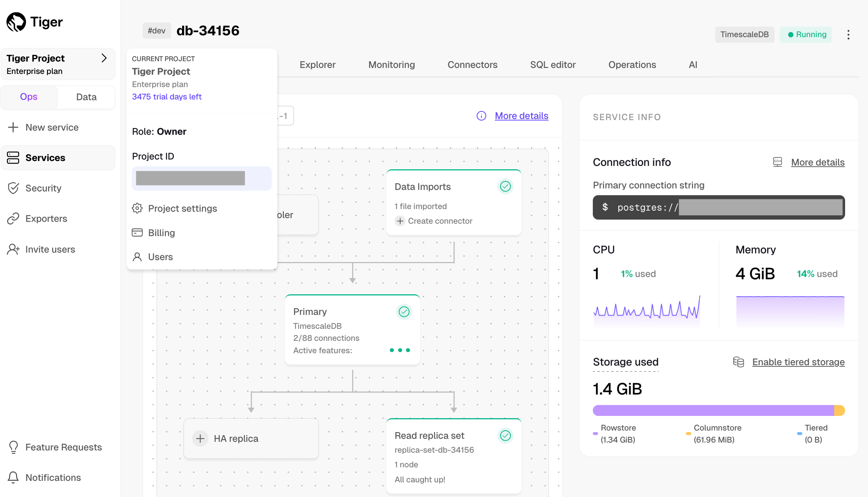The width and height of the screenshot is (868, 497).
Task: Click the Tiger logo icon
Action: (x=16, y=22)
